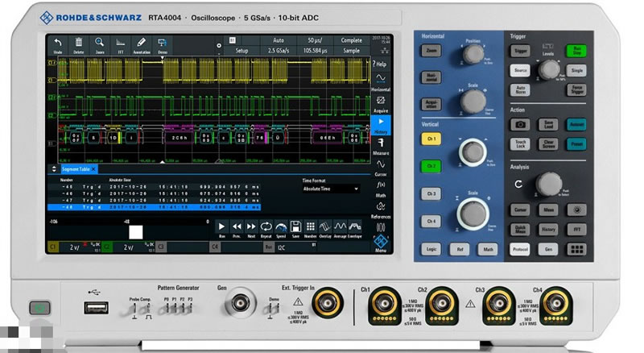Tap the Undo arrow icon in the toolbar

[x=58, y=44]
